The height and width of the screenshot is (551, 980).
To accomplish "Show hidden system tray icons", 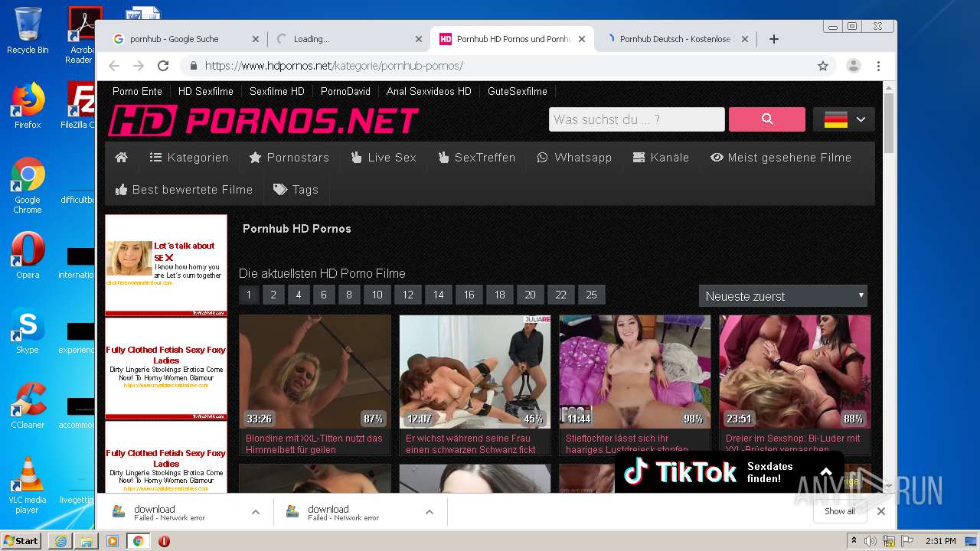I will pos(854,541).
